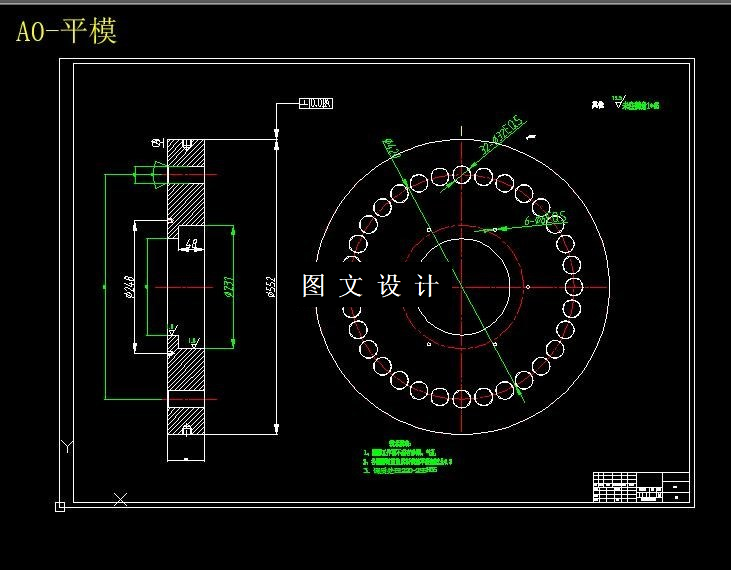
Task: Click the title block table in drawing corner
Action: 641,487
